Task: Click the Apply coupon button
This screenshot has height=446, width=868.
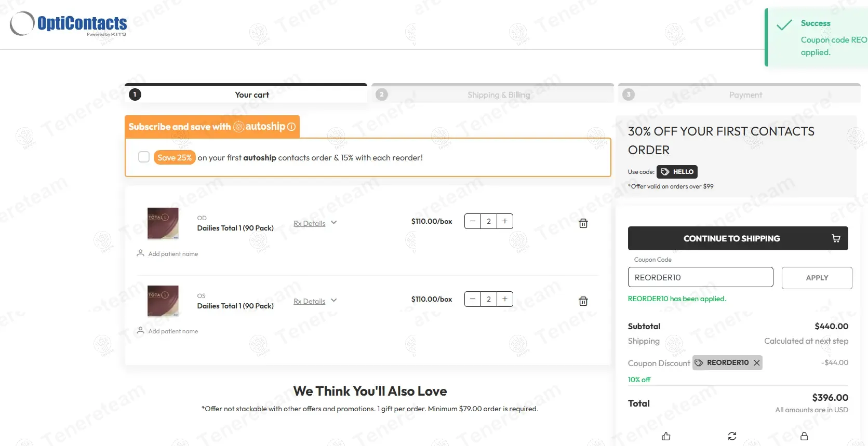Action: pos(817,278)
